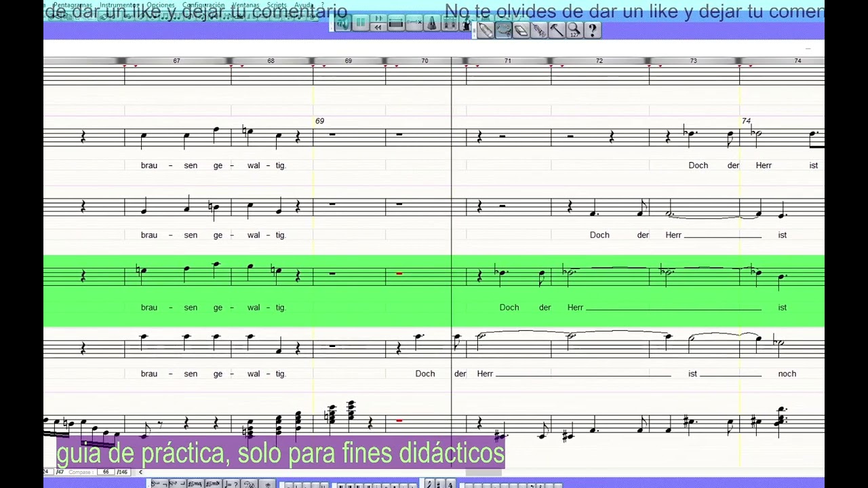Screen dimensions: 868x488
Task: Select the tool icon next to the eraser
Action: (538, 30)
